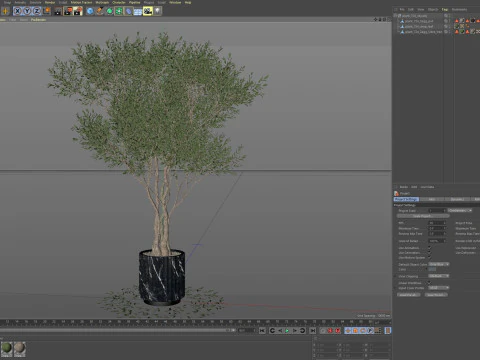Lock the Z axis in the toolbar
The width and height of the screenshot is (480, 360).
pos(37,11)
